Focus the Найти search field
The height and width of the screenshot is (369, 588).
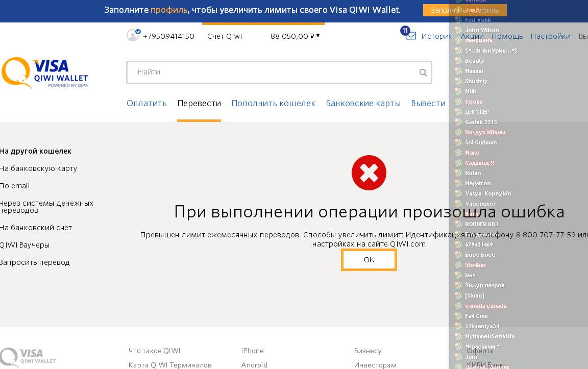279,72
